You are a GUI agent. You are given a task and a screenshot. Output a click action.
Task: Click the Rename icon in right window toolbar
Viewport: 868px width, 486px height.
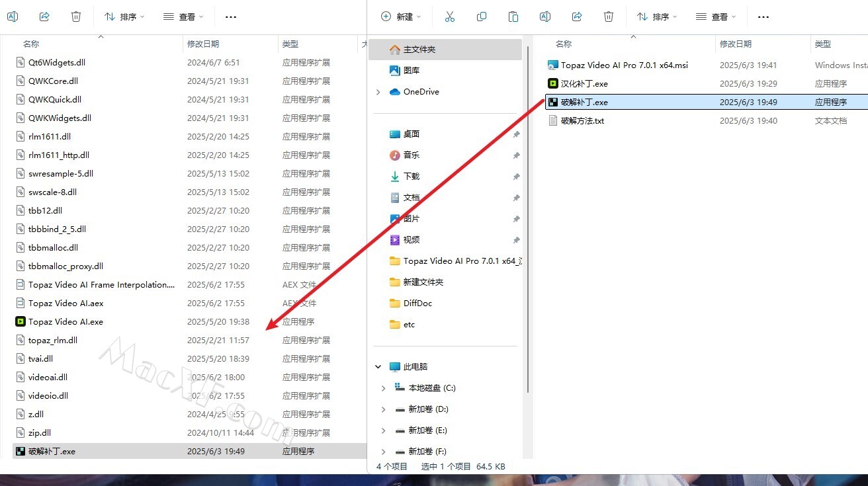[545, 17]
